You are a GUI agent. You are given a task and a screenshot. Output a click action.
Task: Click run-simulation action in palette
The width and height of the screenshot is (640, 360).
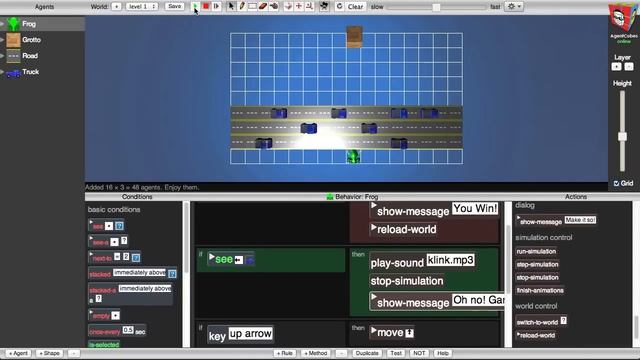[536, 251]
